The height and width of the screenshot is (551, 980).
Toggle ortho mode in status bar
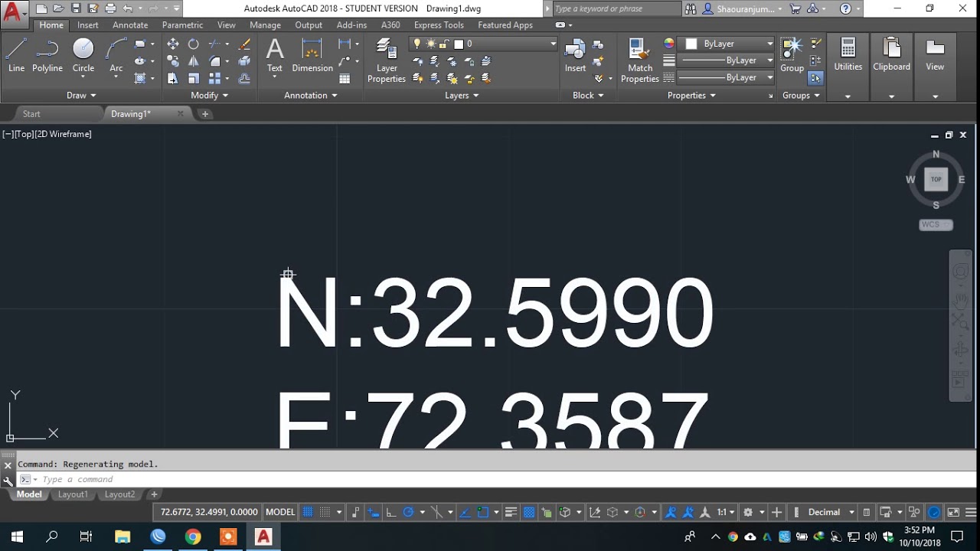(x=391, y=512)
